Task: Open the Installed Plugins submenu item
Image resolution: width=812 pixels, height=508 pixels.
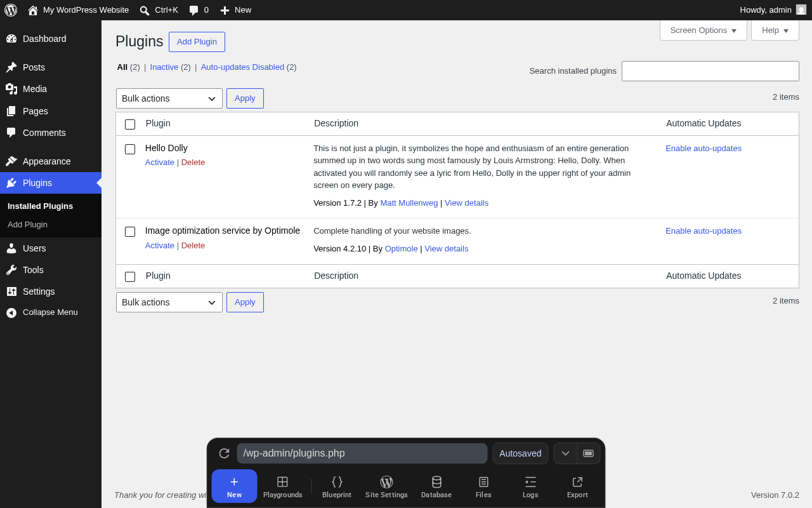Action: (40, 206)
